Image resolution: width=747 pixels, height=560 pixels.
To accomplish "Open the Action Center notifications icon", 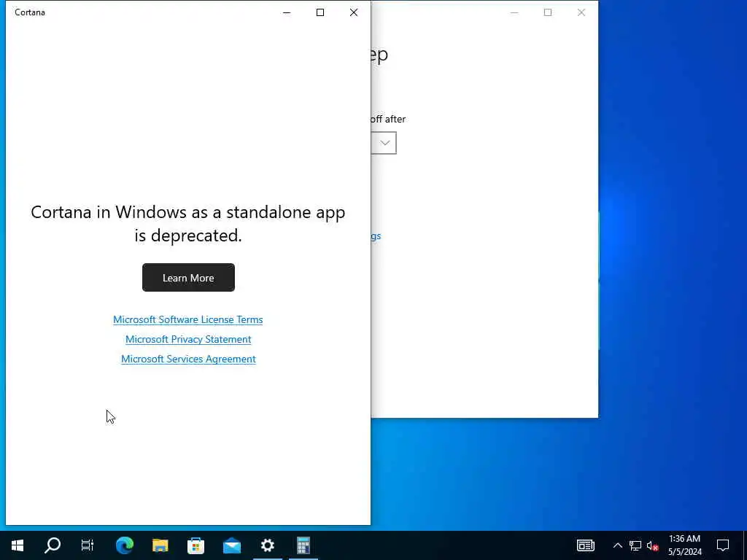I will pyautogui.click(x=723, y=545).
